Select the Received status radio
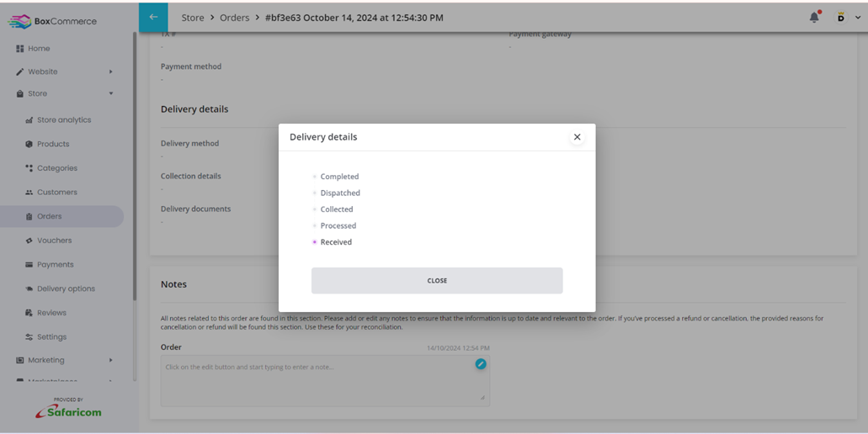The image size is (868, 434). pyautogui.click(x=314, y=242)
